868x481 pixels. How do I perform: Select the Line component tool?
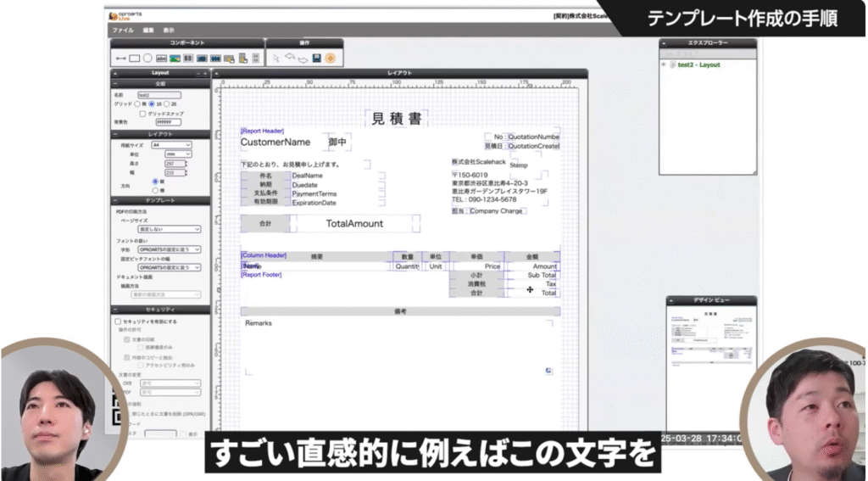[120, 59]
